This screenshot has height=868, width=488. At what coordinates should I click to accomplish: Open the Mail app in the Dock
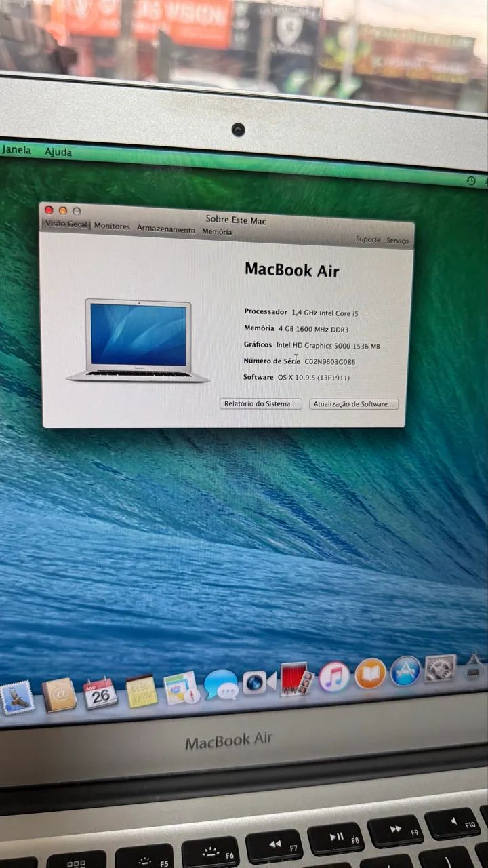point(17,698)
